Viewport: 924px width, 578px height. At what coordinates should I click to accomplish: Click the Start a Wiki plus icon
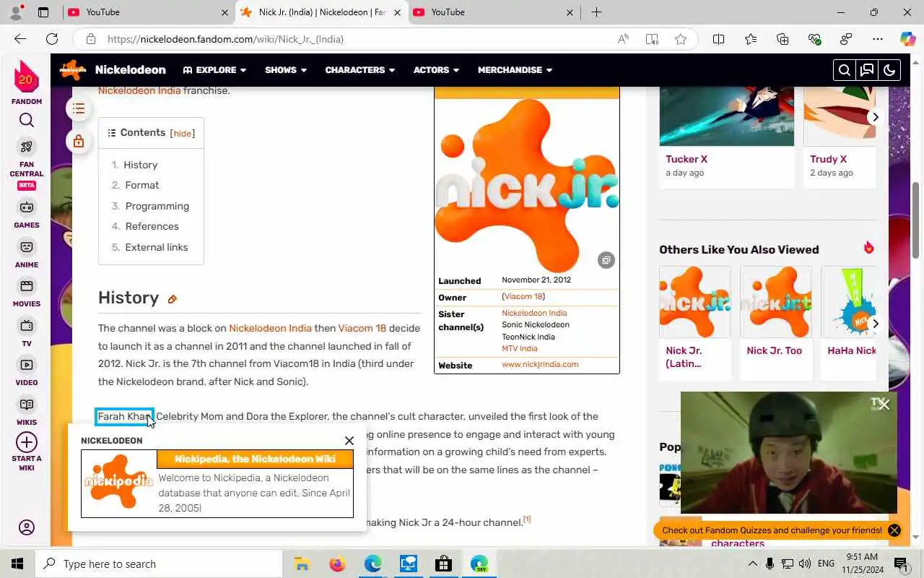[x=27, y=442]
